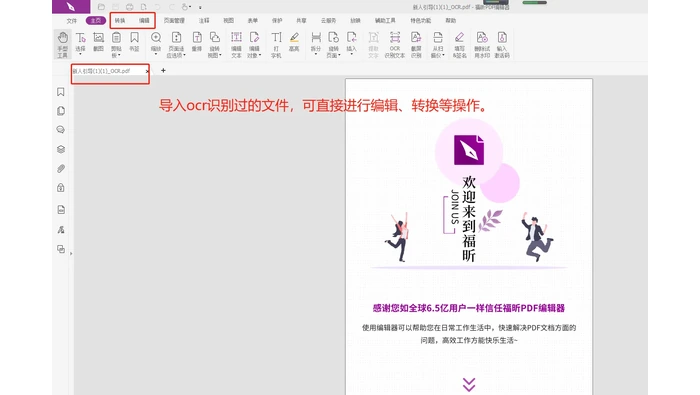Switch to the 转换 Convert ribbon tab

point(120,21)
